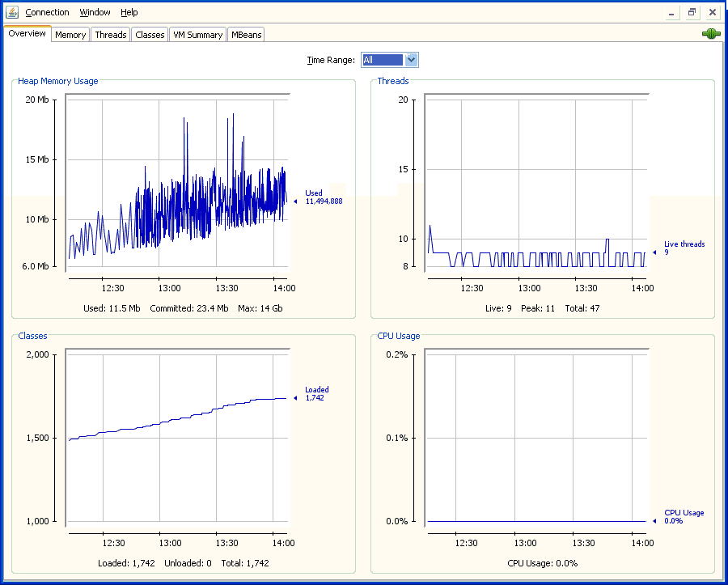Image resolution: width=728 pixels, height=585 pixels.
Task: Open the Window menu
Action: 95,12
